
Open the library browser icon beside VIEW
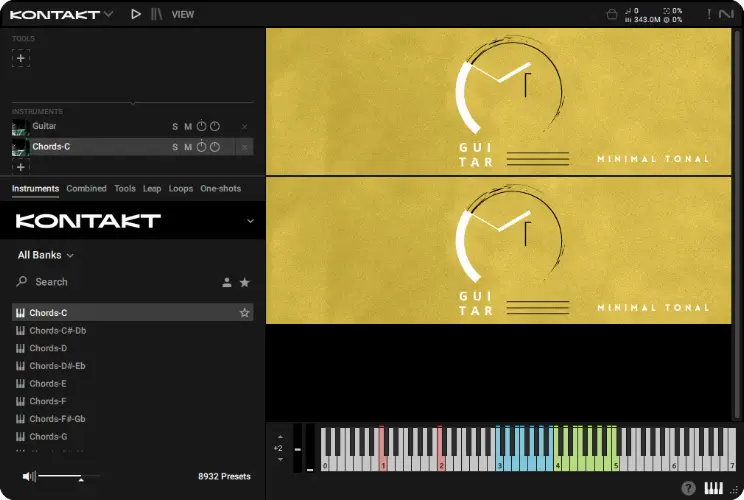[156, 14]
